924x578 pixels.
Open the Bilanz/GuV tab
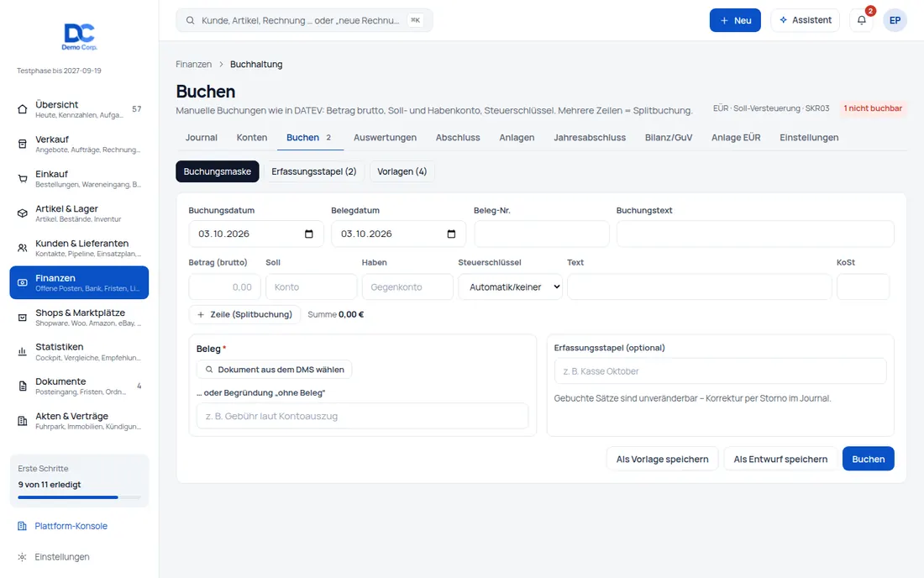coord(669,137)
